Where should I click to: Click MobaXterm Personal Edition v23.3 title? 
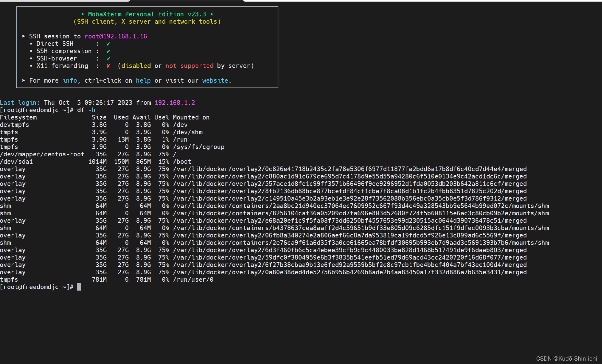point(147,14)
